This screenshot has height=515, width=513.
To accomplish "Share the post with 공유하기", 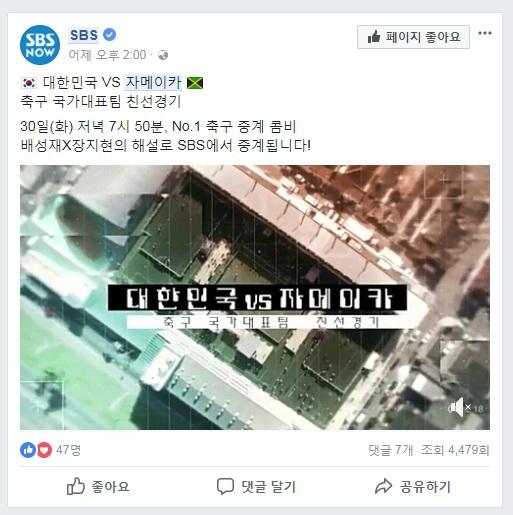I will click(x=413, y=487).
